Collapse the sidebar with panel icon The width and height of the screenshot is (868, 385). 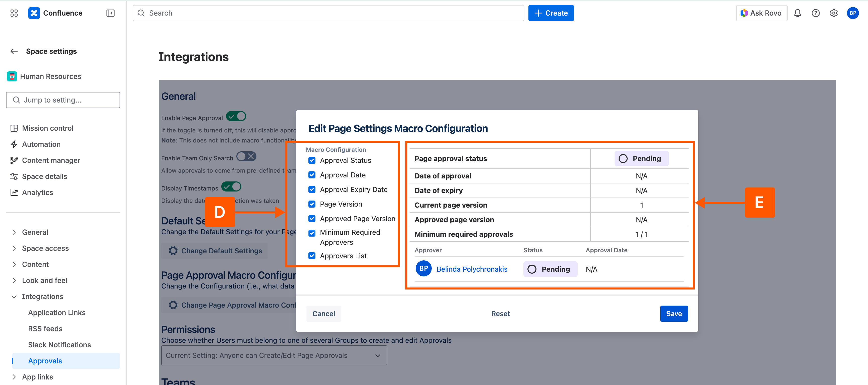click(110, 13)
